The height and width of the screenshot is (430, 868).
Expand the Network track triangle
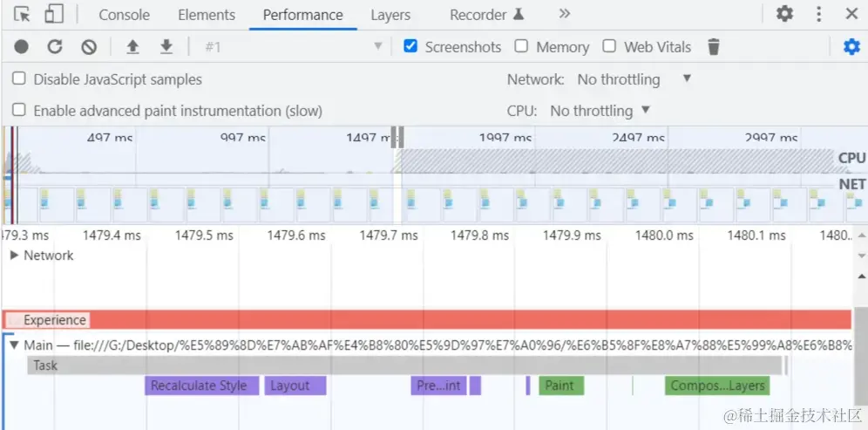15,256
